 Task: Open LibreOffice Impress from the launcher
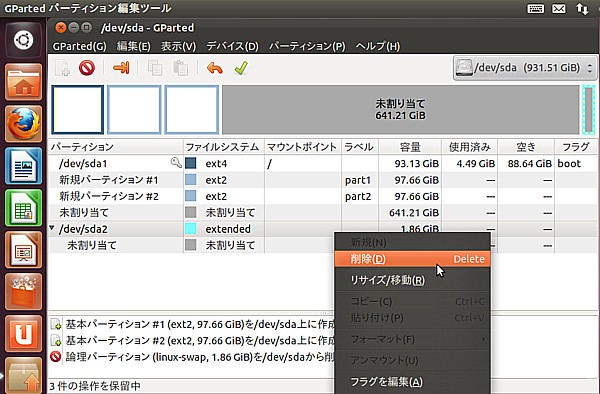click(x=24, y=250)
